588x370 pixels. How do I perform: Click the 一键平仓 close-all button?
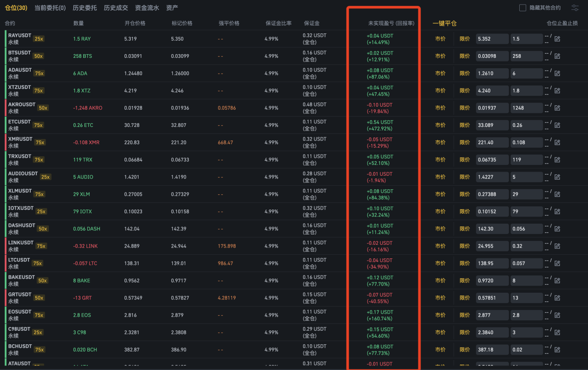pyautogui.click(x=445, y=23)
